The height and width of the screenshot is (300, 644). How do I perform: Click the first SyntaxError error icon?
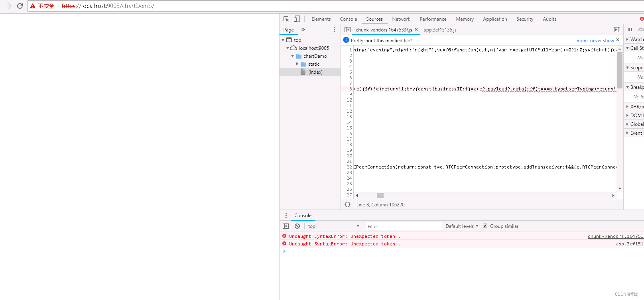pos(284,236)
